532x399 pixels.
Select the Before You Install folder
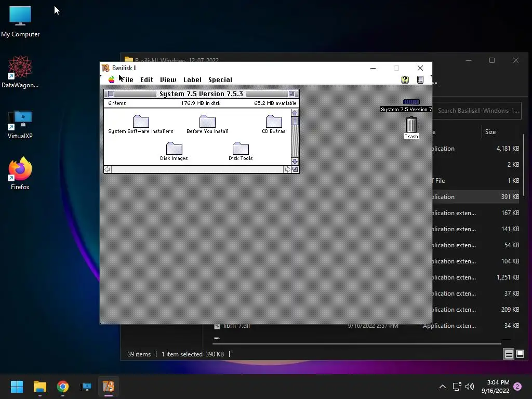pyautogui.click(x=207, y=124)
